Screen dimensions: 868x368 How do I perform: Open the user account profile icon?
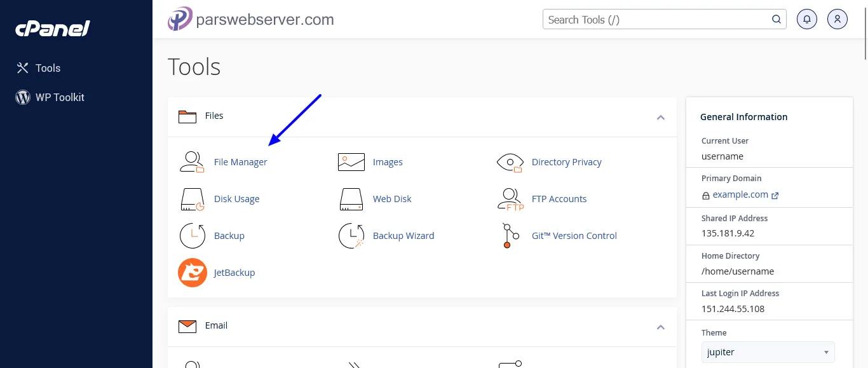(837, 19)
